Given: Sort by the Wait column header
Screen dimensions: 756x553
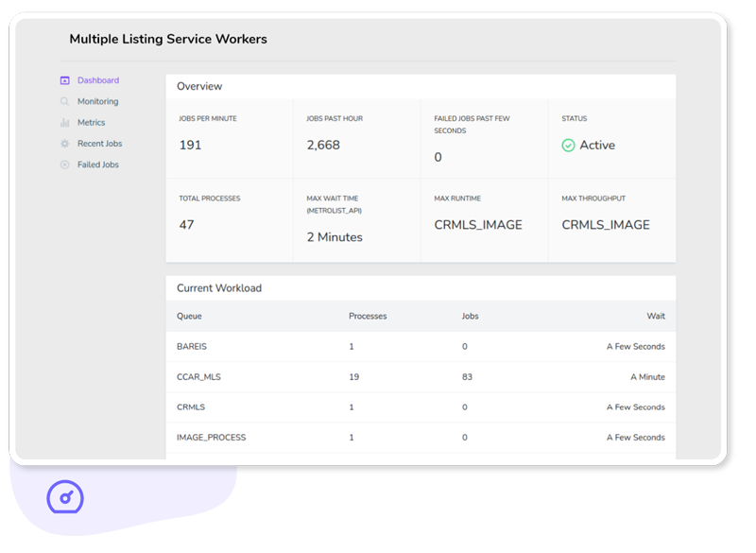Looking at the screenshot, I should [x=657, y=316].
